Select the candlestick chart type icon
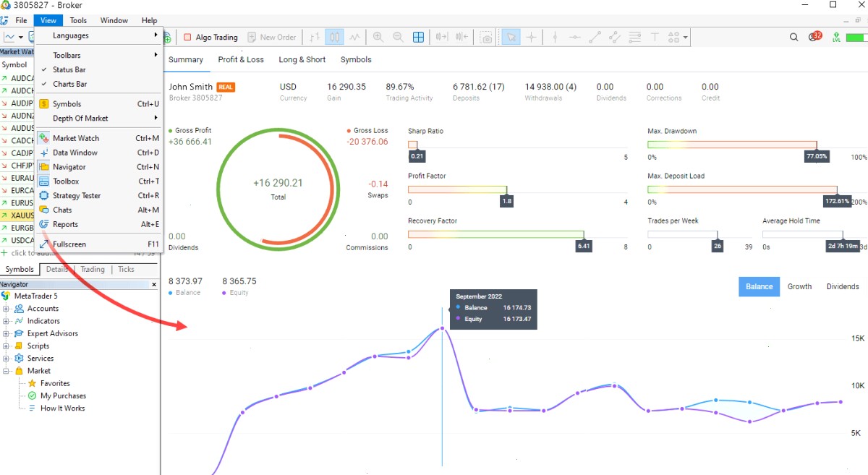This screenshot has height=475, width=868. tap(334, 37)
